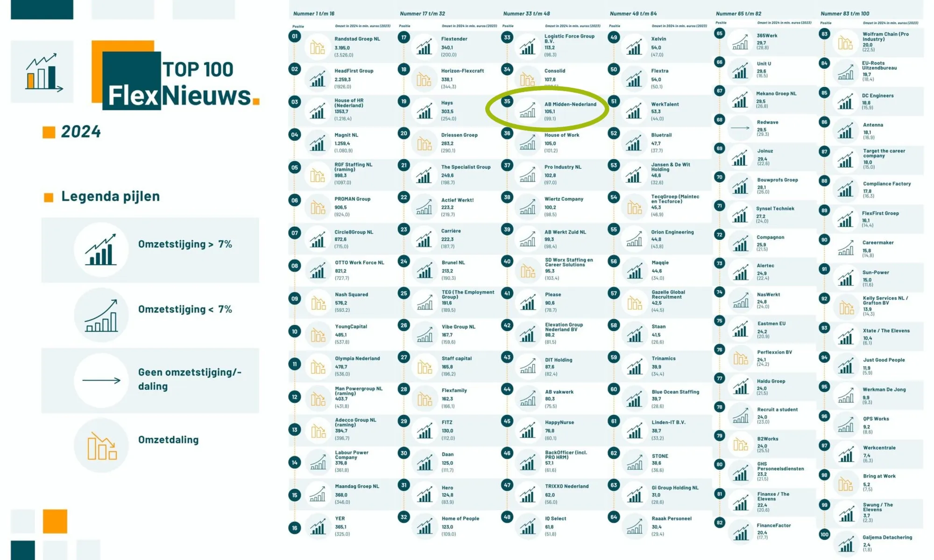Click the company name YoungCapital
This screenshot has height=560, width=934.
[351, 327]
